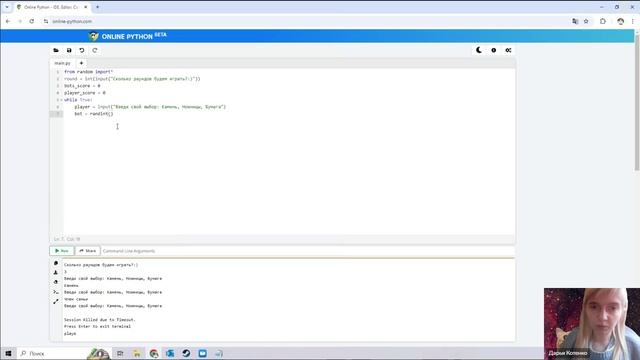The image size is (640, 360).
Task: Open Chrome extensions puzzle icon
Action: click(x=602, y=21)
